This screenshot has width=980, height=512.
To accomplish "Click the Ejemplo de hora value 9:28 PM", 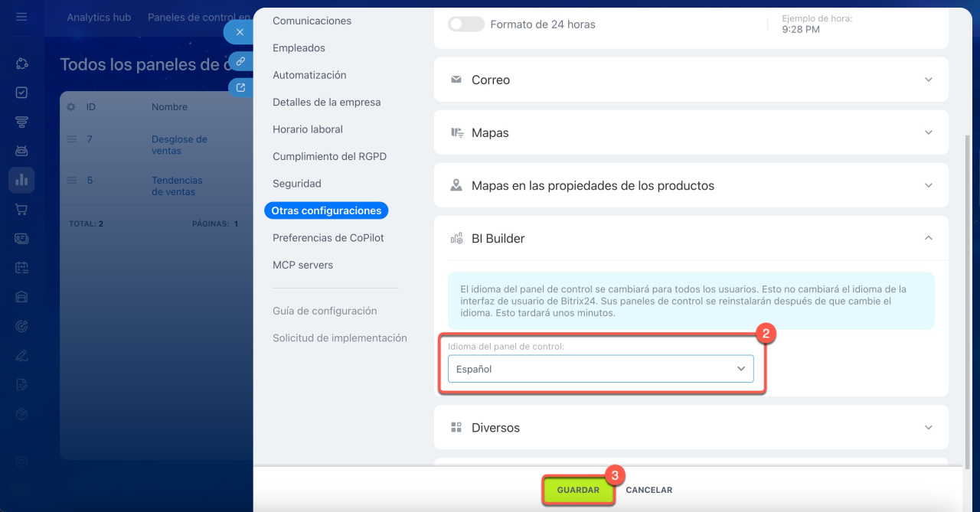I will pyautogui.click(x=801, y=29).
